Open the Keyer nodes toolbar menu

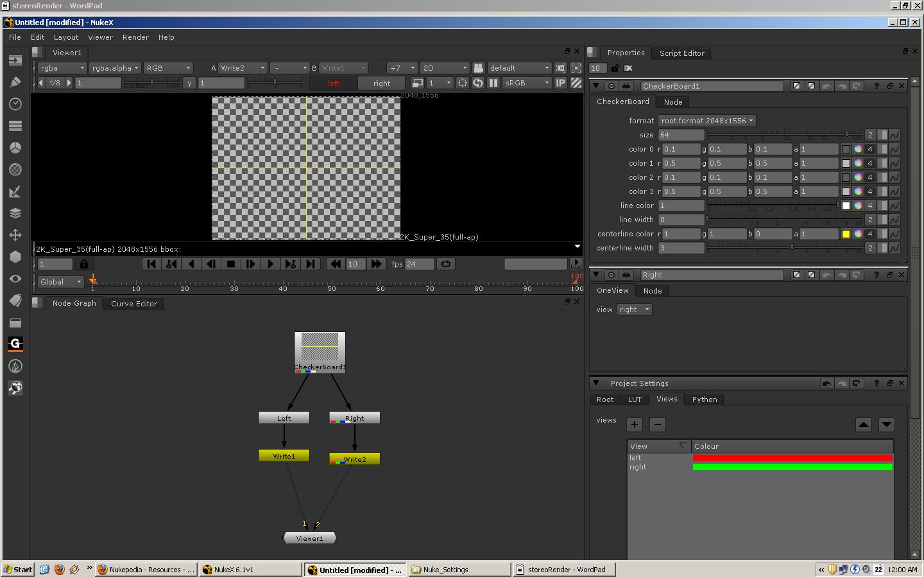[x=15, y=191]
